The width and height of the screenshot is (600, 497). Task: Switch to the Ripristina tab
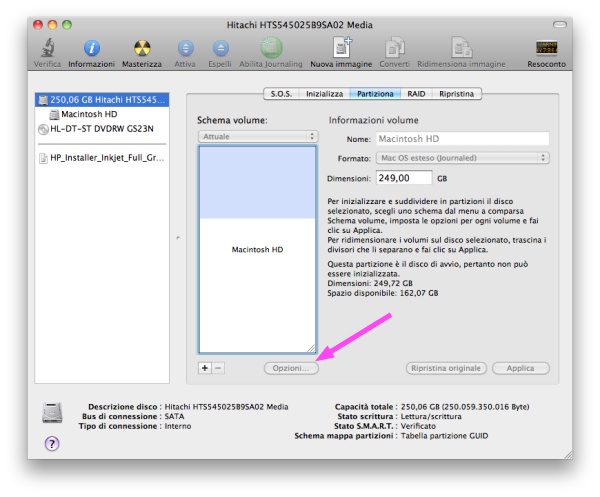[x=456, y=94]
